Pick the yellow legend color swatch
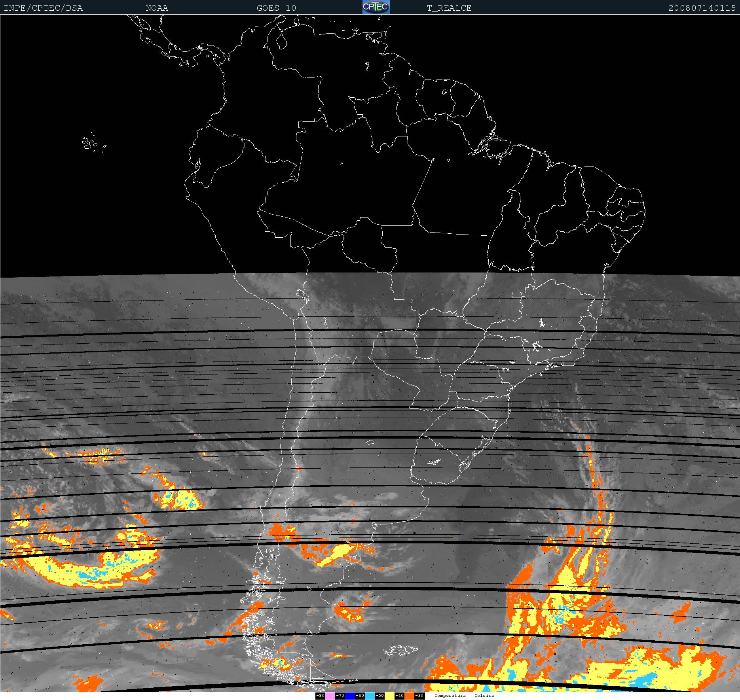This screenshot has width=740, height=700. (x=389, y=696)
